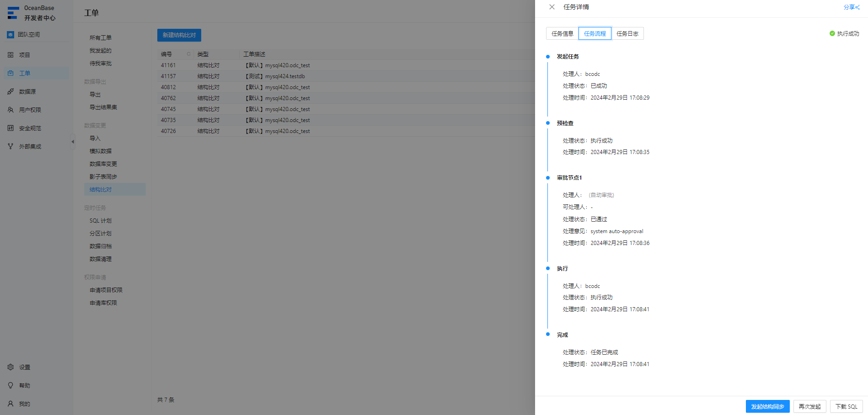Select SQL 计划 menu item
Screen dimensions: 868x415
point(101,220)
